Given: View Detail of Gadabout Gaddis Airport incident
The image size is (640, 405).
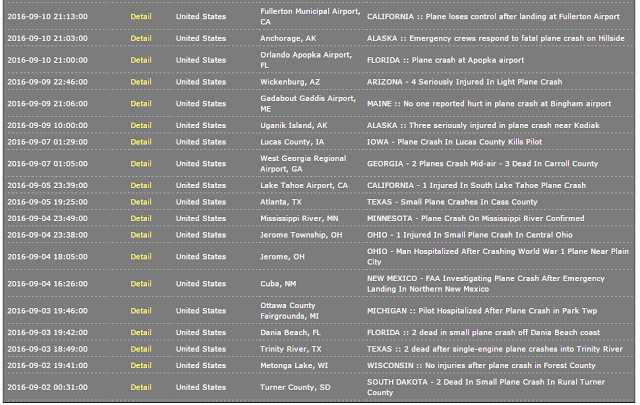Looking at the screenshot, I should [141, 104].
